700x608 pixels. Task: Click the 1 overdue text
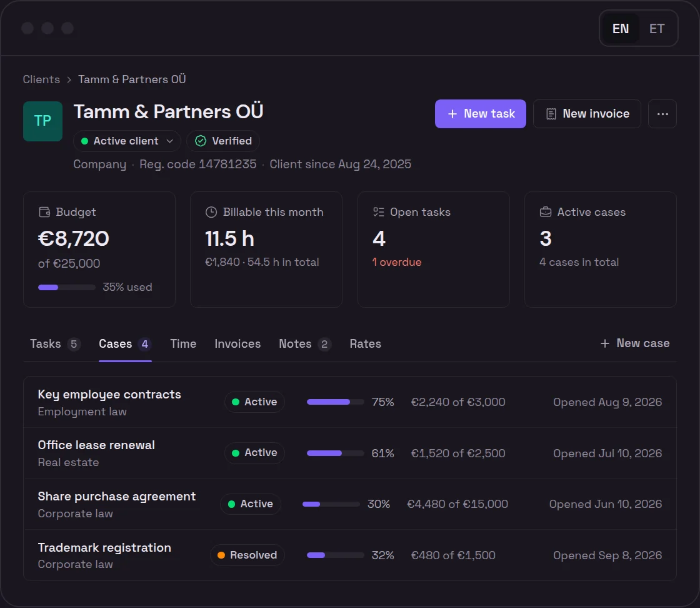click(x=397, y=262)
